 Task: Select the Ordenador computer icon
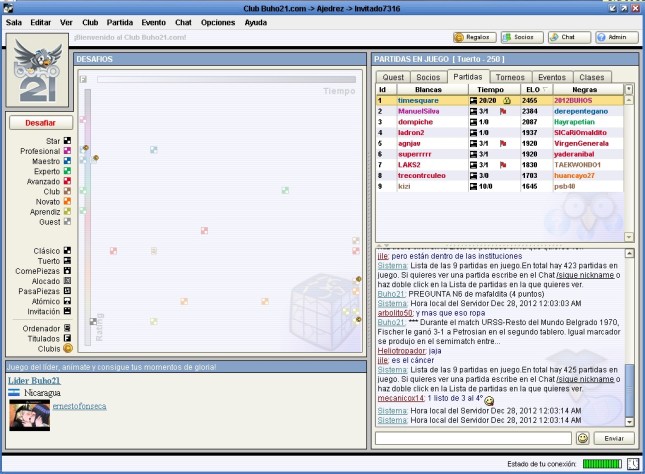[68, 326]
